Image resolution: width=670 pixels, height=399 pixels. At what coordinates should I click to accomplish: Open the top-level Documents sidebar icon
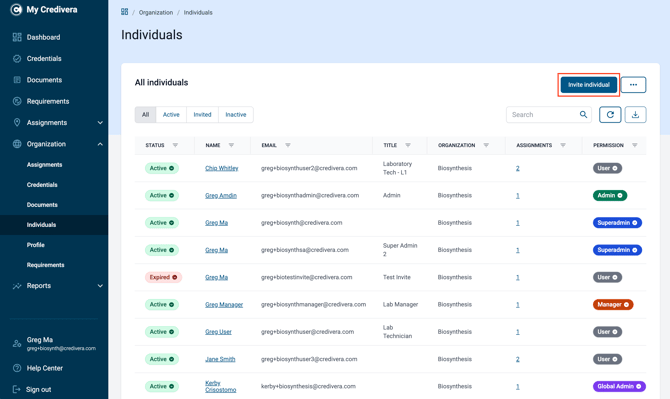point(17,80)
